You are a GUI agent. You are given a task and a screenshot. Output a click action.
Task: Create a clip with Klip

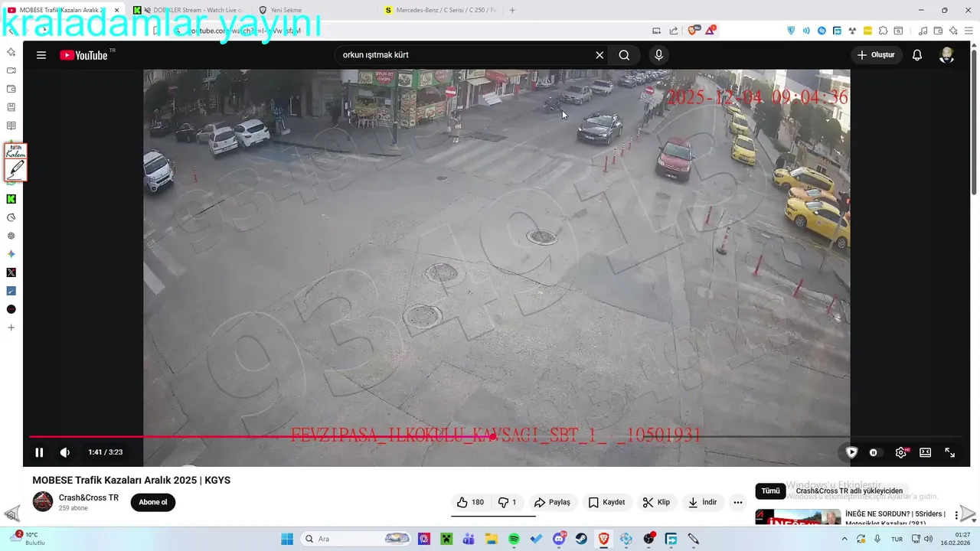pyautogui.click(x=656, y=503)
